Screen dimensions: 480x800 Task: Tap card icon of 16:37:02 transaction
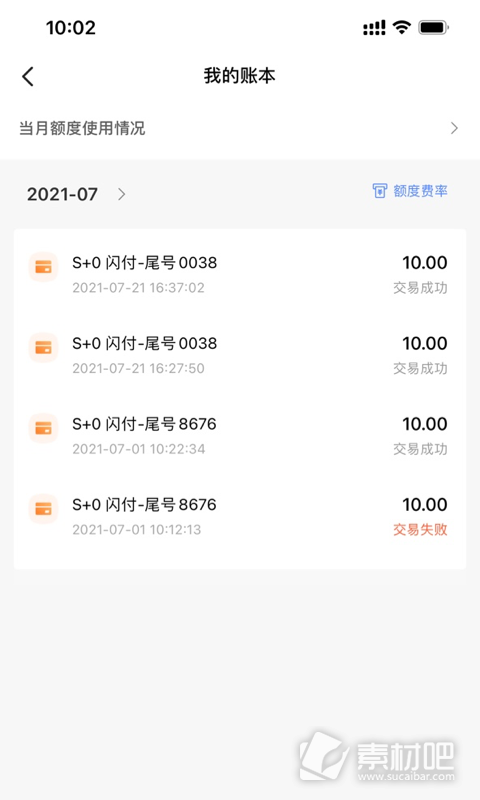(43, 266)
